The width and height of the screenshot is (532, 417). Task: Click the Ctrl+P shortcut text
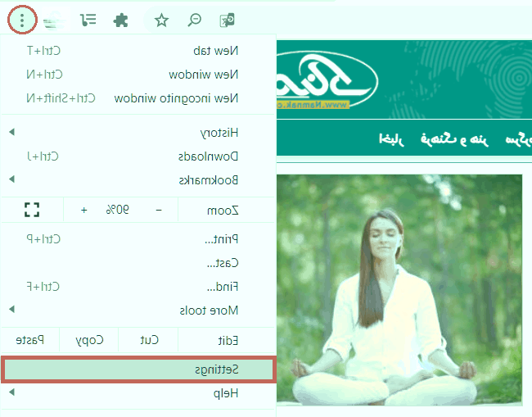43,239
